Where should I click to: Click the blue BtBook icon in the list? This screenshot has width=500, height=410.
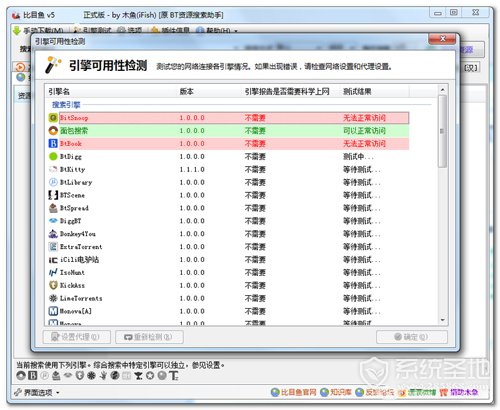[x=53, y=143]
